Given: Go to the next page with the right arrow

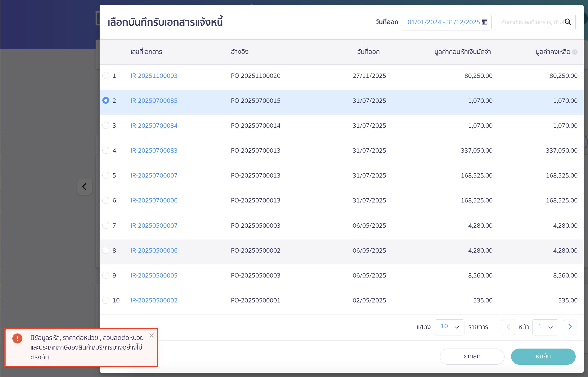Looking at the screenshot, I should pos(570,327).
